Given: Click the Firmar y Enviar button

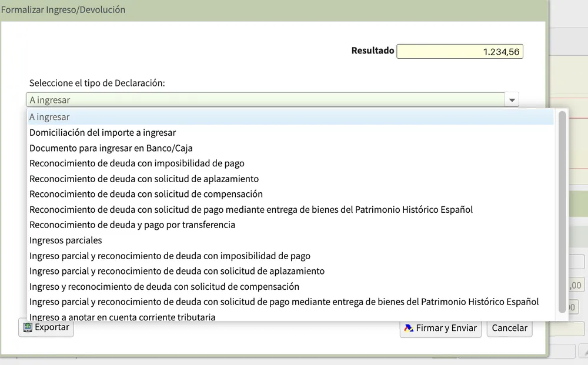Looking at the screenshot, I should [x=440, y=329].
